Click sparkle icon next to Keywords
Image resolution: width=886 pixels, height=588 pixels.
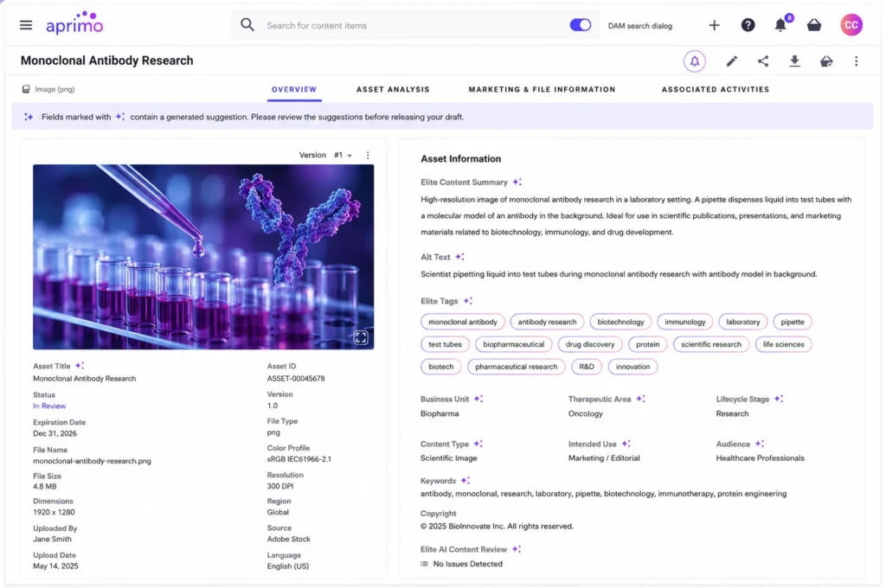(465, 480)
